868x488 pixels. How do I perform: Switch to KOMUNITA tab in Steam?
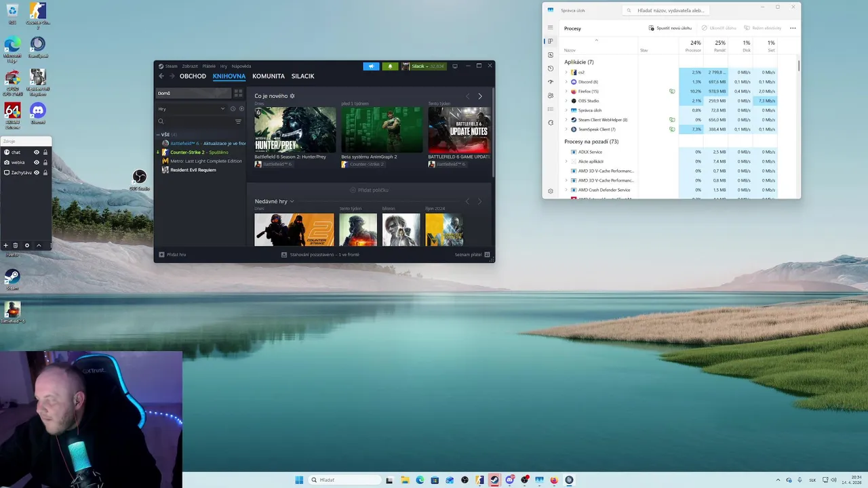269,77
